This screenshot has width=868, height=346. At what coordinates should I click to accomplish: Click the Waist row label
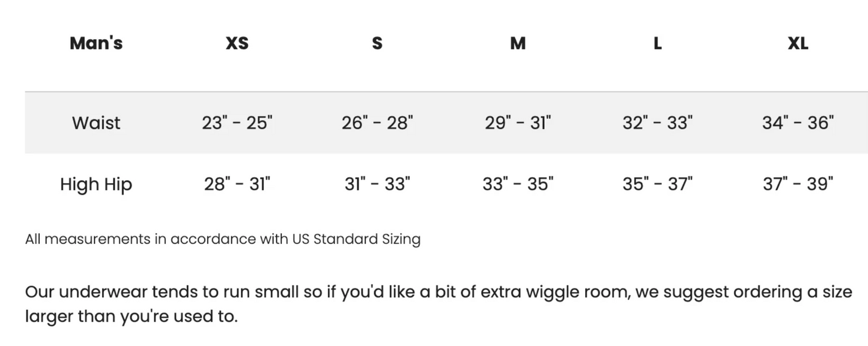click(x=96, y=123)
